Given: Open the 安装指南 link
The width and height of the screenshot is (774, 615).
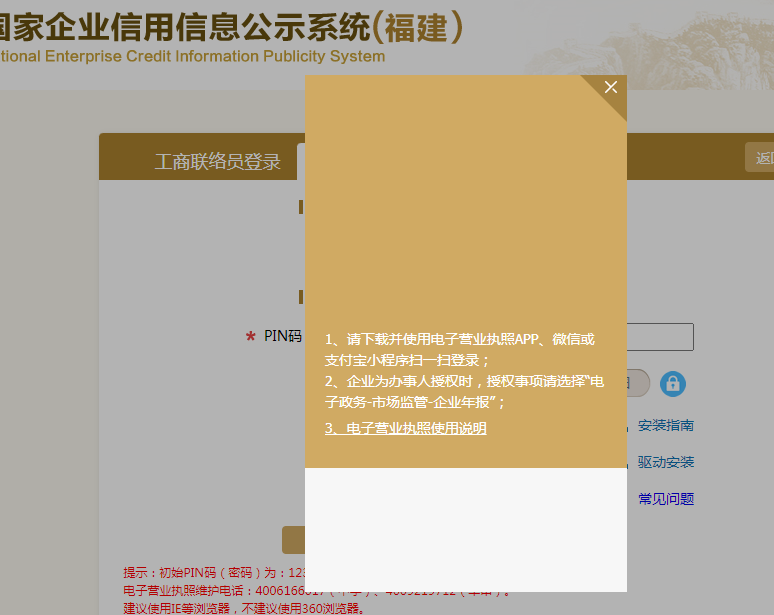Looking at the screenshot, I should click(x=666, y=426).
